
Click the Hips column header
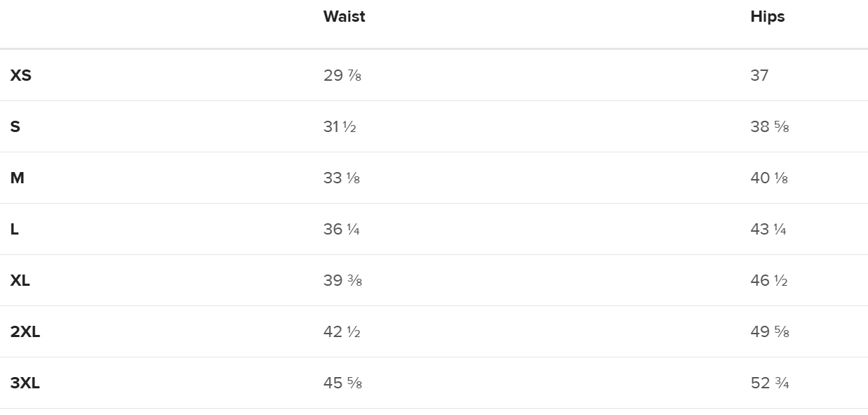(767, 17)
